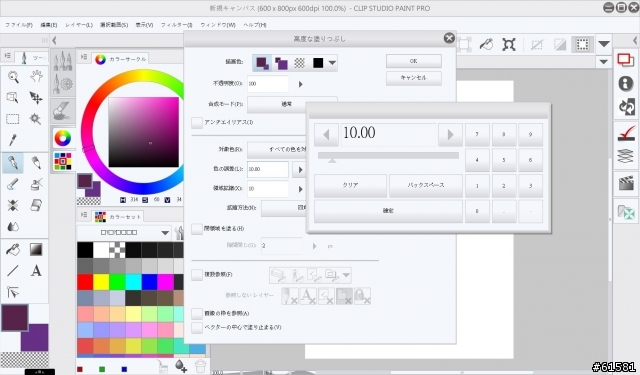This screenshot has width=640, height=375.
Task: Toggle ベクターの中心で塗り止まる checkbox
Action: [197, 327]
